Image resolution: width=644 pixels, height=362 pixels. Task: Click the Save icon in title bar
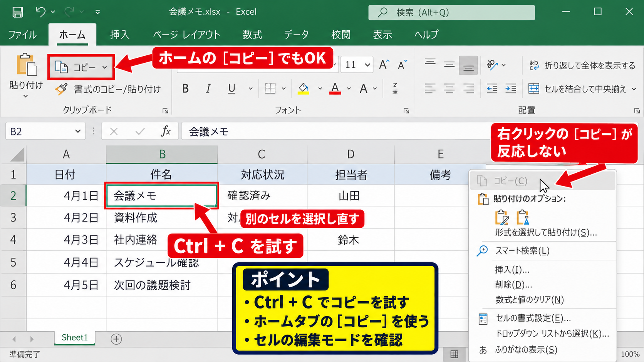pos(18,12)
